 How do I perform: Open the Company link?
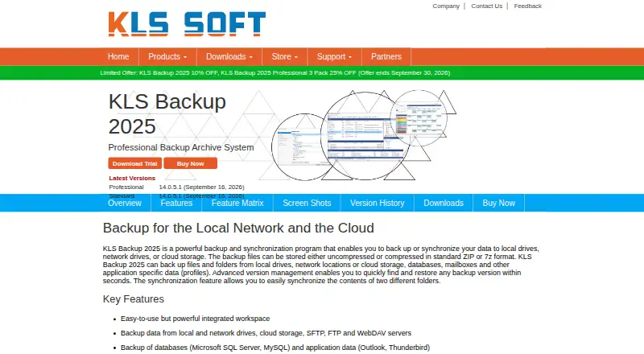tap(446, 6)
